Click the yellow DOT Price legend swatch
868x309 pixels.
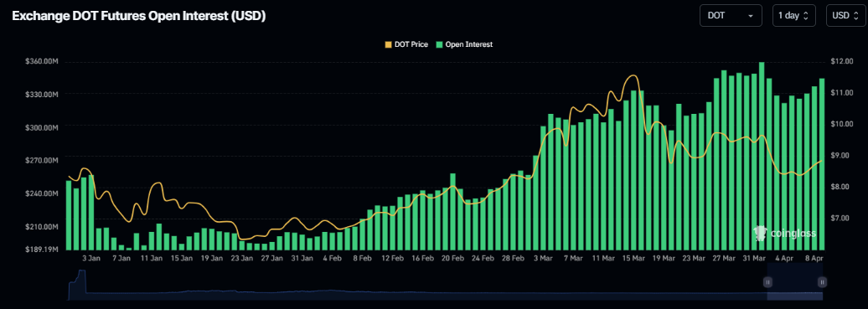click(x=387, y=44)
